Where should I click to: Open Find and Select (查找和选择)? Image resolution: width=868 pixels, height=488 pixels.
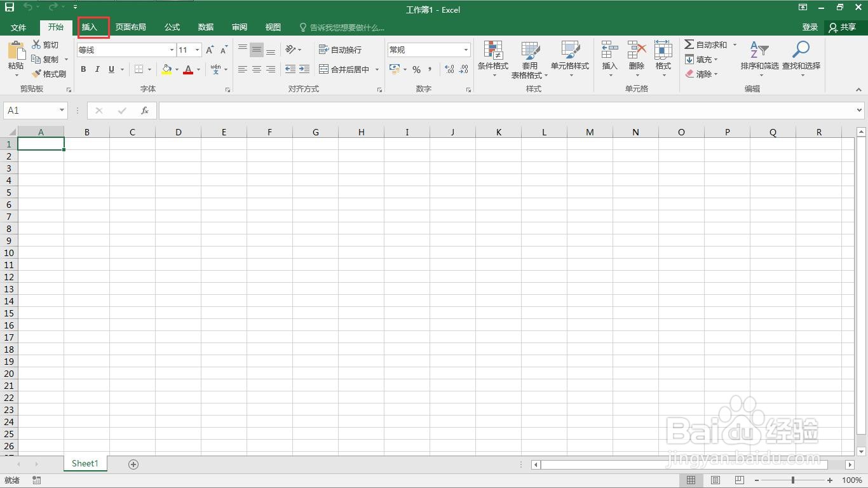(x=801, y=59)
